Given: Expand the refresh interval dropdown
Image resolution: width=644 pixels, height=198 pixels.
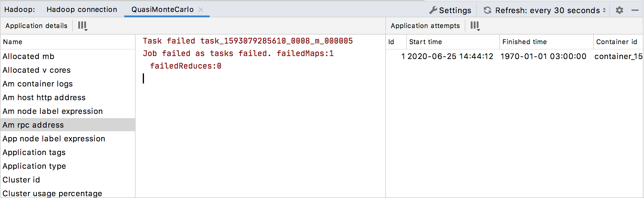Looking at the screenshot, I should tap(604, 10).
